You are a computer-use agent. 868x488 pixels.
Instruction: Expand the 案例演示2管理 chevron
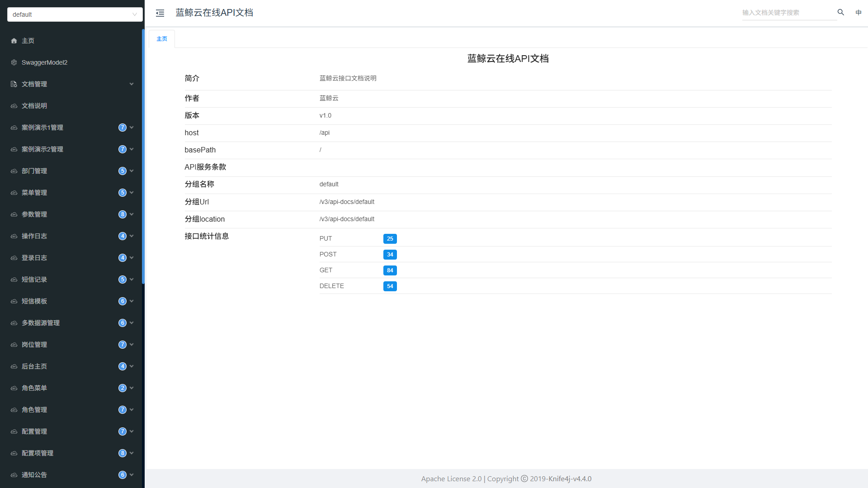[132, 149]
